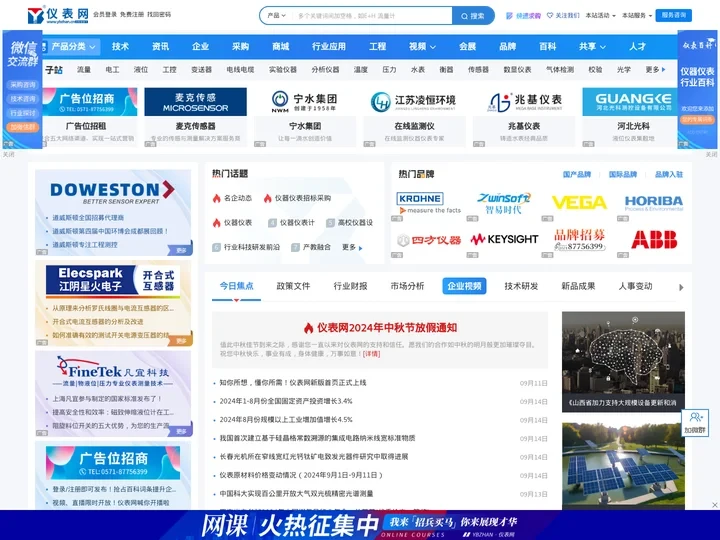Expand the 产品分类 category dropdown
720x540 pixels.
click(73, 46)
